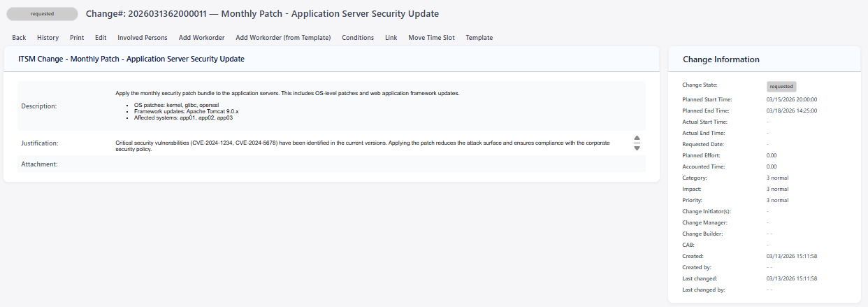The image size is (868, 307).
Task: Click the Justification label
Action: pos(40,143)
